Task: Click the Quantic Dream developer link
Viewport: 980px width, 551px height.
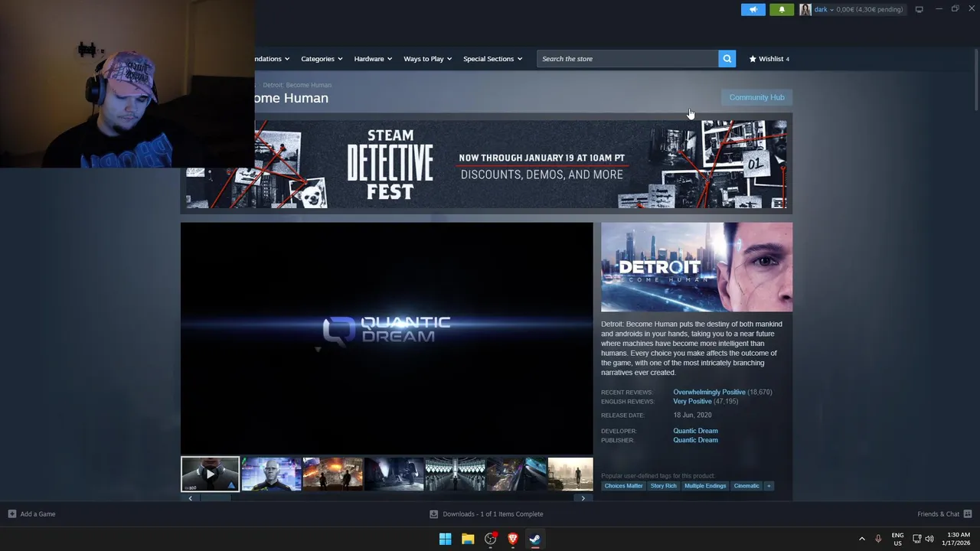Action: (695, 431)
